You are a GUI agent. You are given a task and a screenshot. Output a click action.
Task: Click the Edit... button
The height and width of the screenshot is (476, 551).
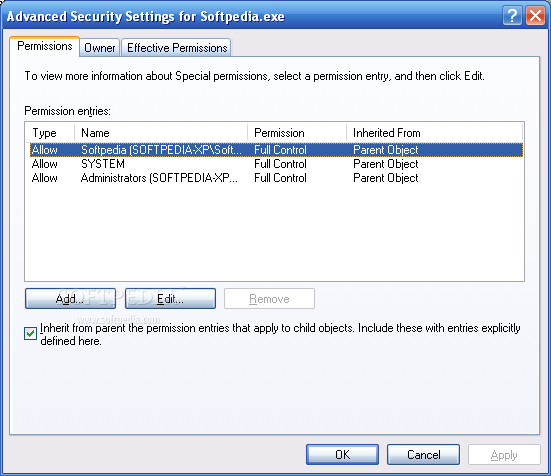pos(170,299)
